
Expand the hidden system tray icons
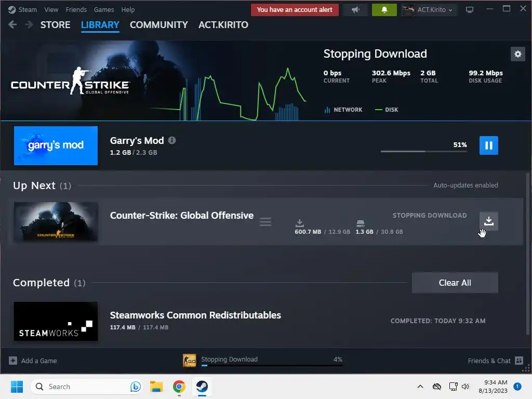point(420,387)
